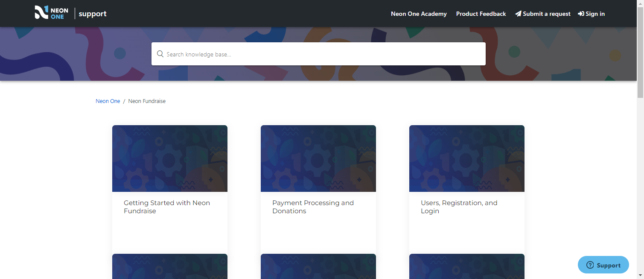This screenshot has height=279, width=644.
Task: Click the question mark icon in Support button
Action: point(590,265)
